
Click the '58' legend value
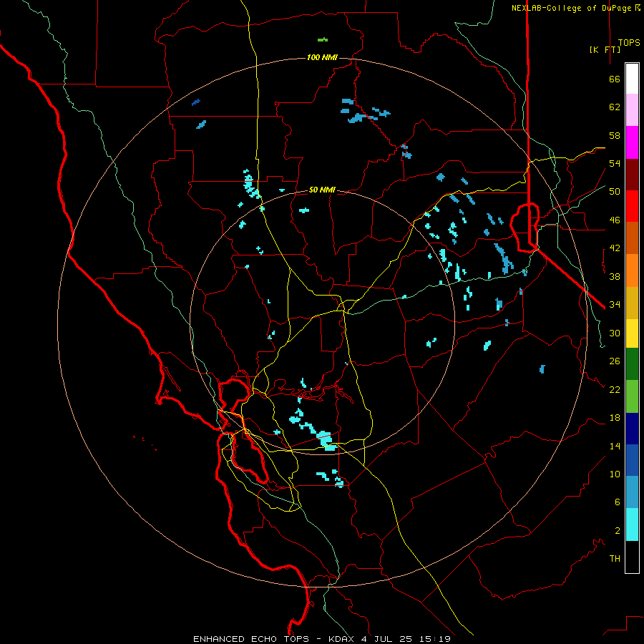615,135
